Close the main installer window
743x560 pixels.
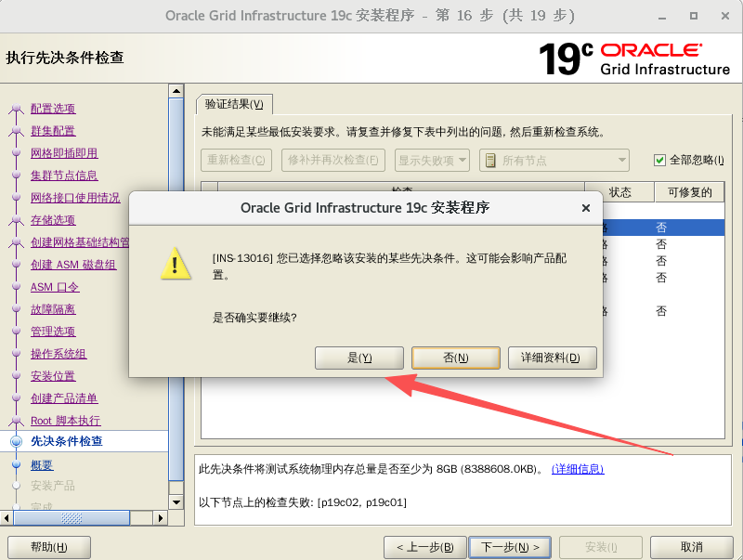[x=725, y=16]
